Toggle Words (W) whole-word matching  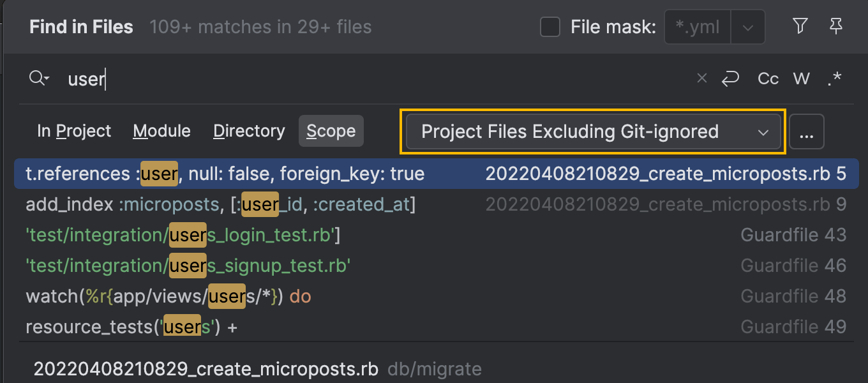pos(801,79)
